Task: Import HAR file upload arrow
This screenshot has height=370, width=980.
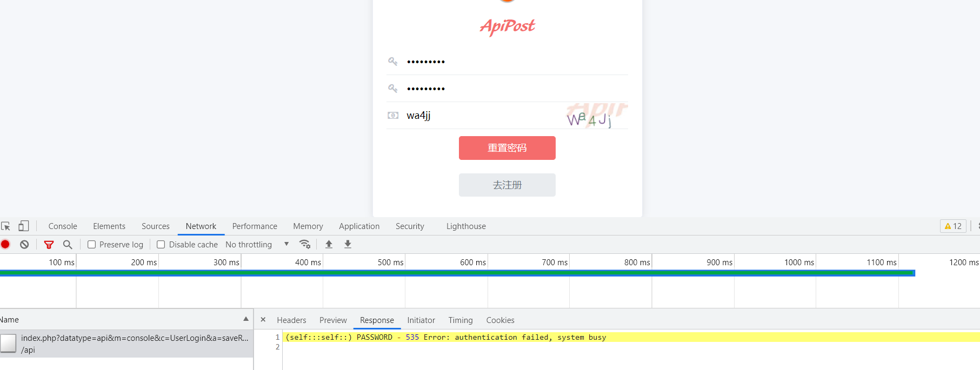Action: coord(329,244)
